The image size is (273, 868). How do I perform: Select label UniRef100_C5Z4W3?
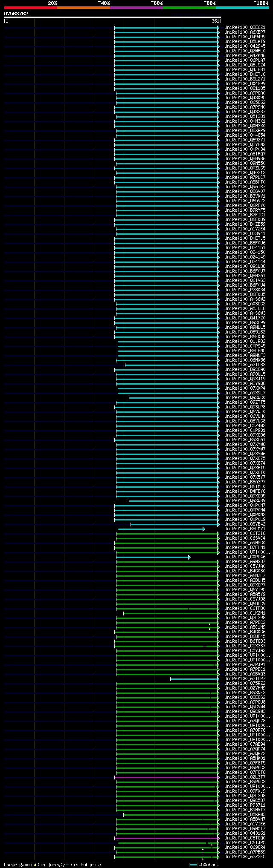(245, 425)
